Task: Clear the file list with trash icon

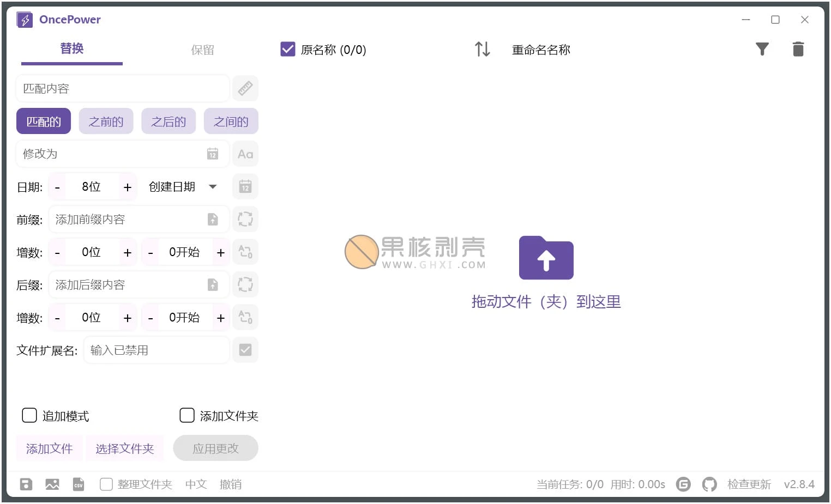Action: tap(798, 49)
